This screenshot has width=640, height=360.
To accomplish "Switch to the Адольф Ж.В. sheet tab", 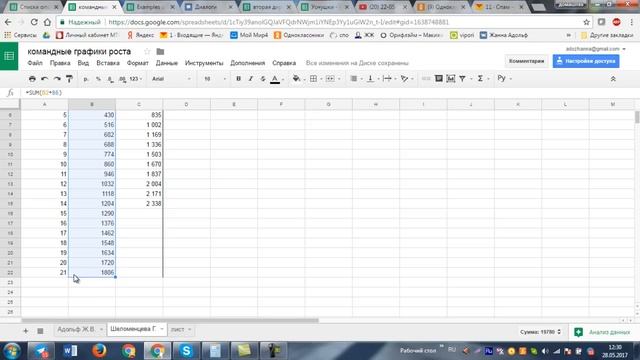I will point(76,329).
